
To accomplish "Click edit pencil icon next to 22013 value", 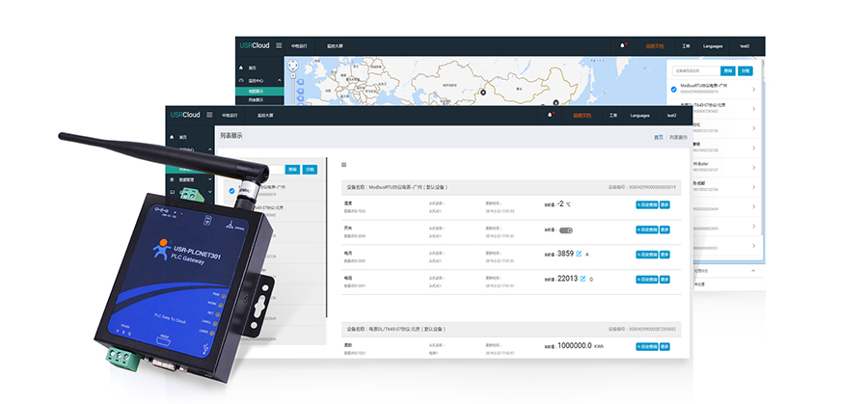I will coord(582,280).
